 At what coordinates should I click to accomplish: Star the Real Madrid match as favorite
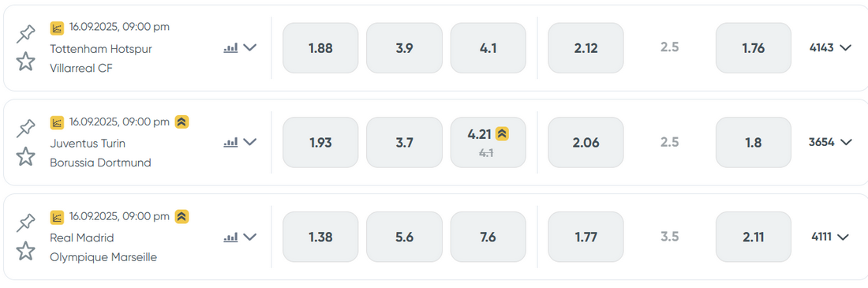point(25,250)
